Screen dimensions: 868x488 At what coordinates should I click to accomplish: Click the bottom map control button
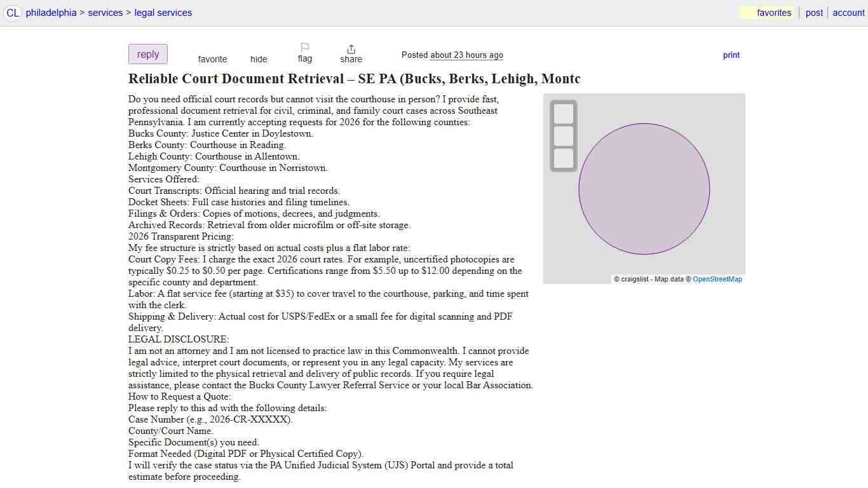tap(564, 157)
